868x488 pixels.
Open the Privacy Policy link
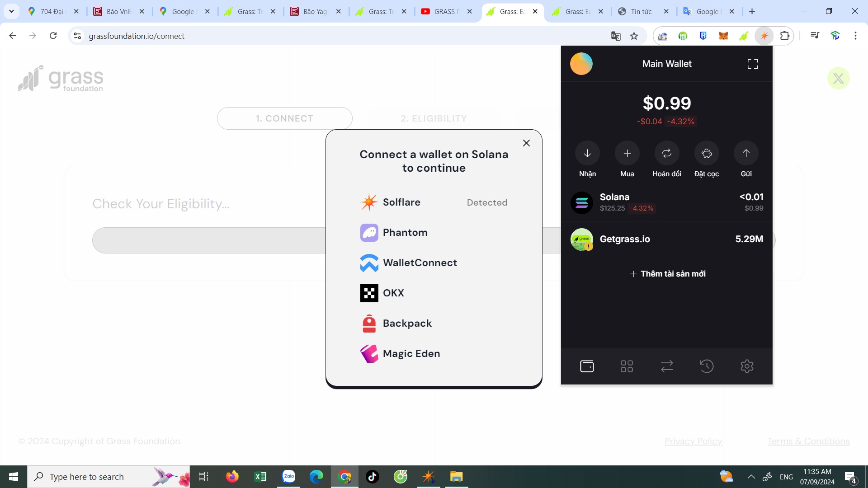coord(693,441)
